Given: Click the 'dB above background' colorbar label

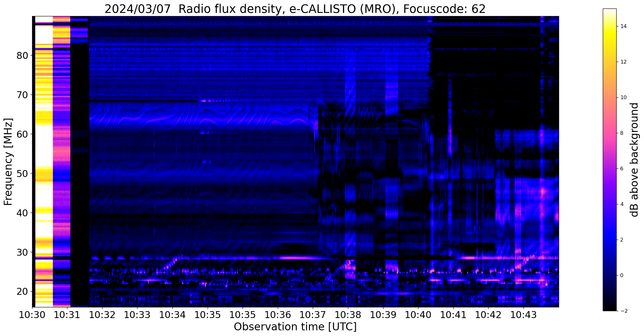Looking at the screenshot, I should tap(635, 160).
